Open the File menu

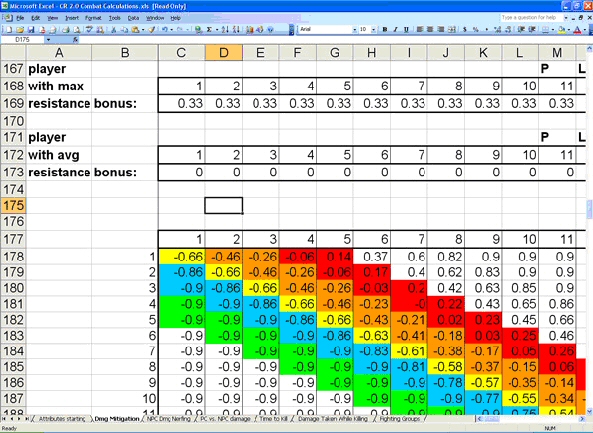click(20, 18)
